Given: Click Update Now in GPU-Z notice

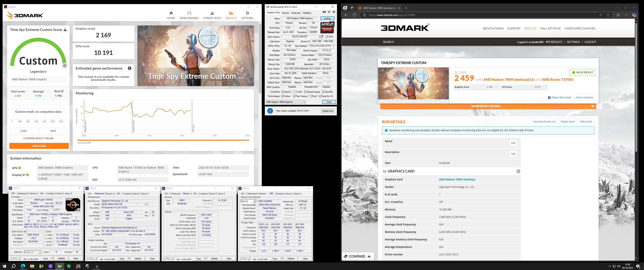Looking at the screenshot, I should click(327, 111).
